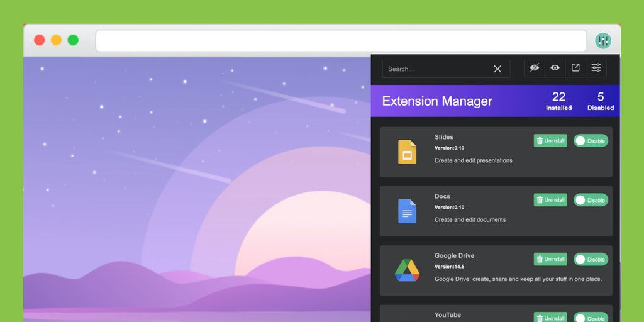644x322 pixels.
Task: Click the Search extensions input field
Action: pyautogui.click(x=446, y=69)
